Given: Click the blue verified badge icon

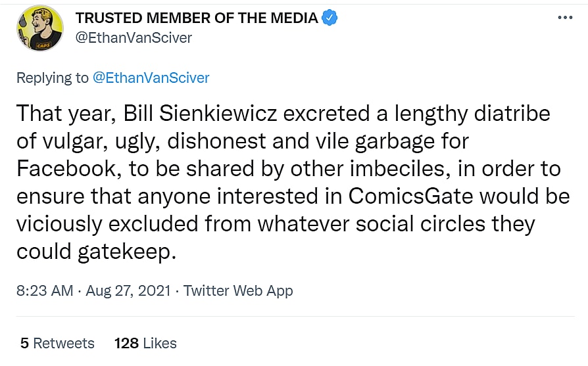Looking at the screenshot, I should (x=329, y=18).
